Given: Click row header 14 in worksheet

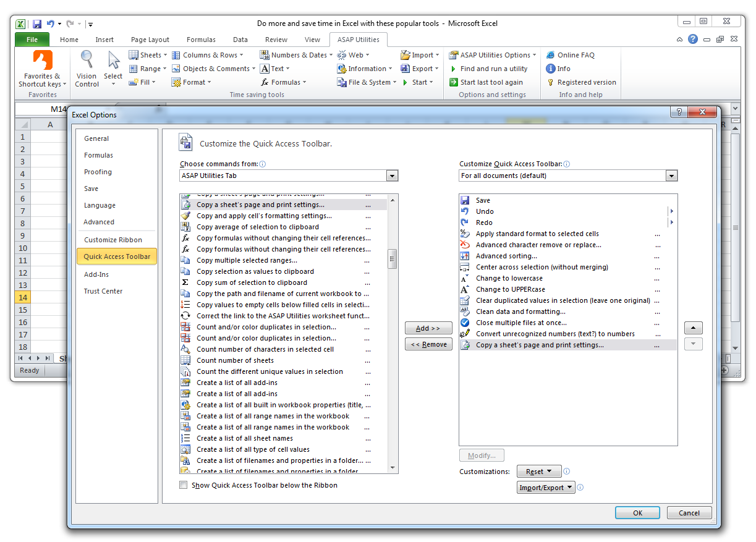Looking at the screenshot, I should pos(23,297).
